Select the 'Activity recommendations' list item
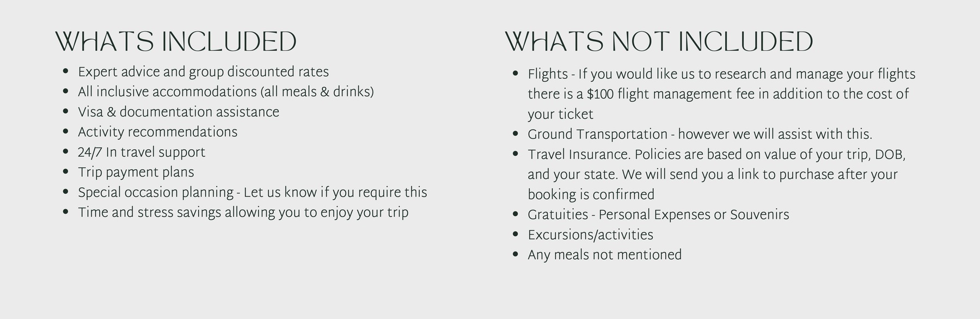Image resolution: width=980 pixels, height=319 pixels. click(157, 132)
